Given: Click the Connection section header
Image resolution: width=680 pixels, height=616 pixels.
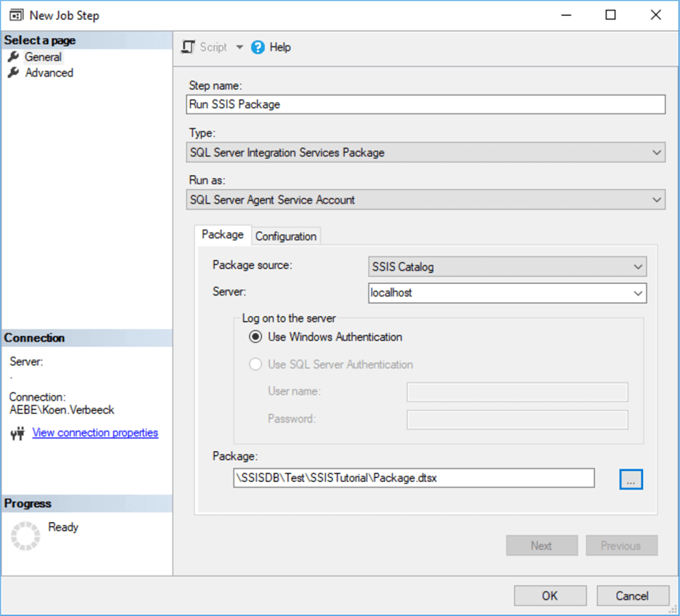Looking at the screenshot, I should (87, 338).
